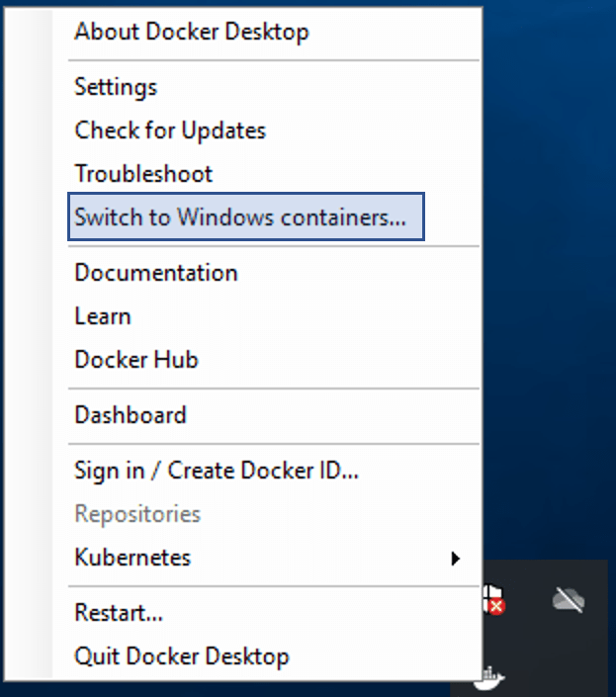Select Switch to Windows containers

tap(246, 217)
